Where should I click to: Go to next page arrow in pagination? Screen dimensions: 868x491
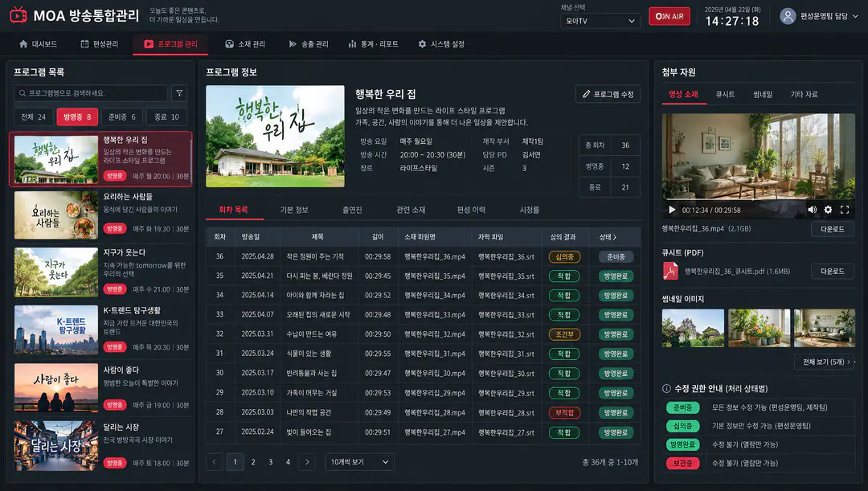tap(307, 461)
